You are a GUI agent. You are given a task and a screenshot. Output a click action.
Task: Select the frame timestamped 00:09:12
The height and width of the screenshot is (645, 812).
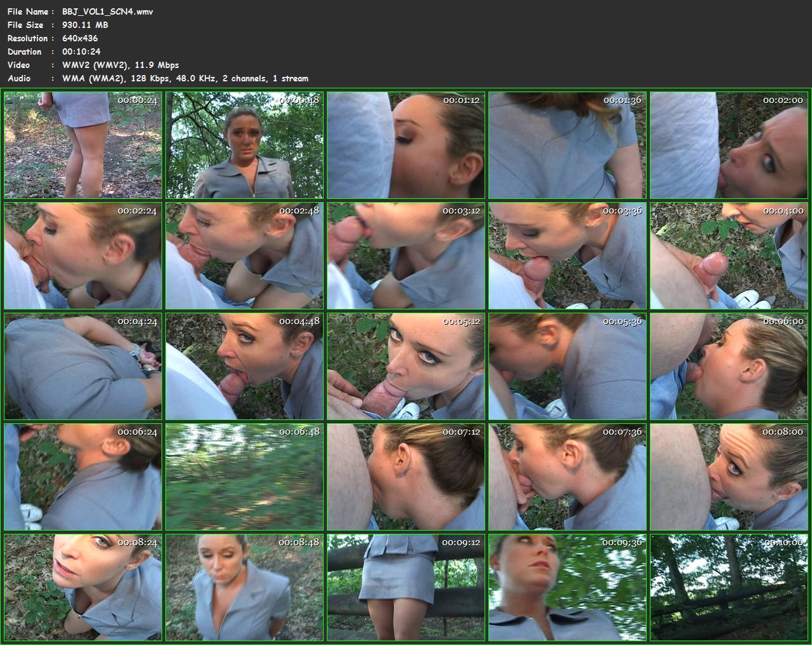(406, 587)
